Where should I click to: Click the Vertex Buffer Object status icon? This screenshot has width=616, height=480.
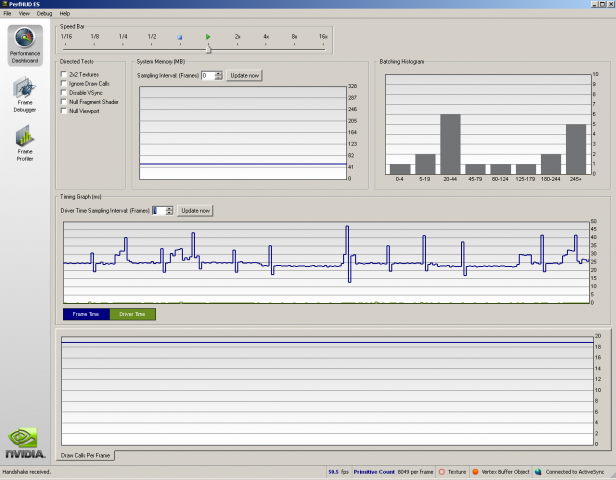click(x=476, y=471)
